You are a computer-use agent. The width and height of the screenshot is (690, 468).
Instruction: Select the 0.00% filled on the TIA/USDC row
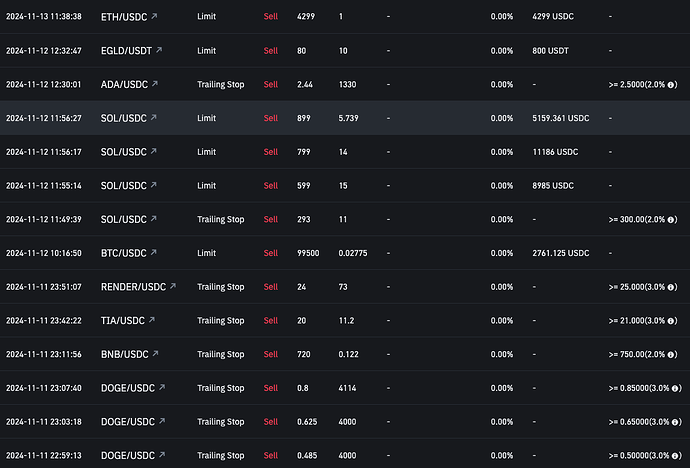[x=502, y=321]
